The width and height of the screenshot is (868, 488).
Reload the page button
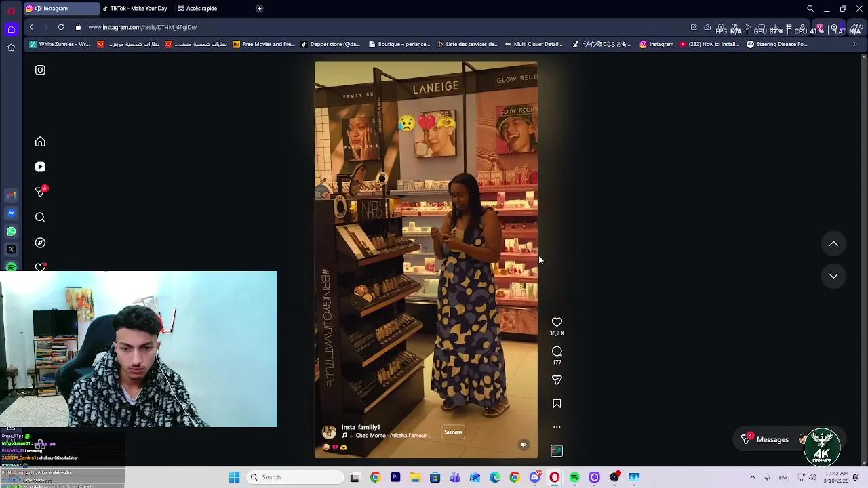point(61,27)
